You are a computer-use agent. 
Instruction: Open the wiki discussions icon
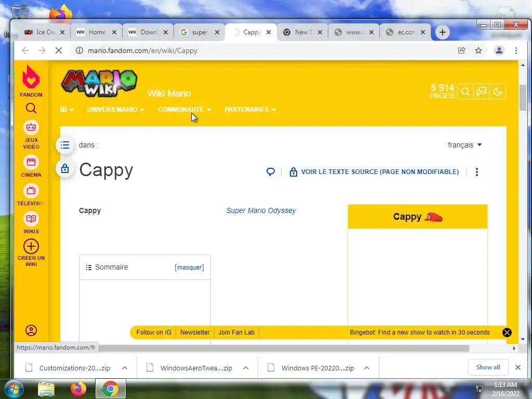[x=482, y=91]
